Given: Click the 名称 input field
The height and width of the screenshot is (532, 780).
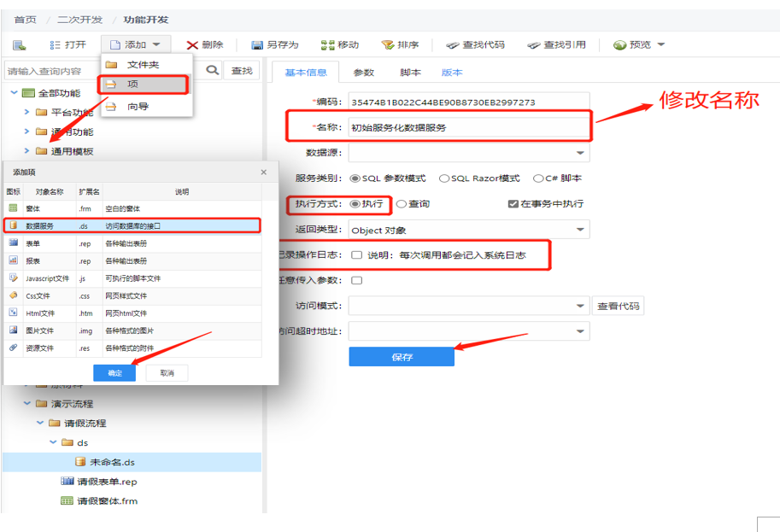Looking at the screenshot, I should tap(469, 127).
